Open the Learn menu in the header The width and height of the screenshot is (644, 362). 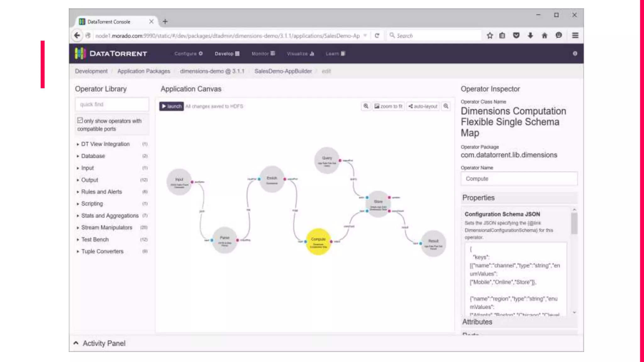click(335, 54)
